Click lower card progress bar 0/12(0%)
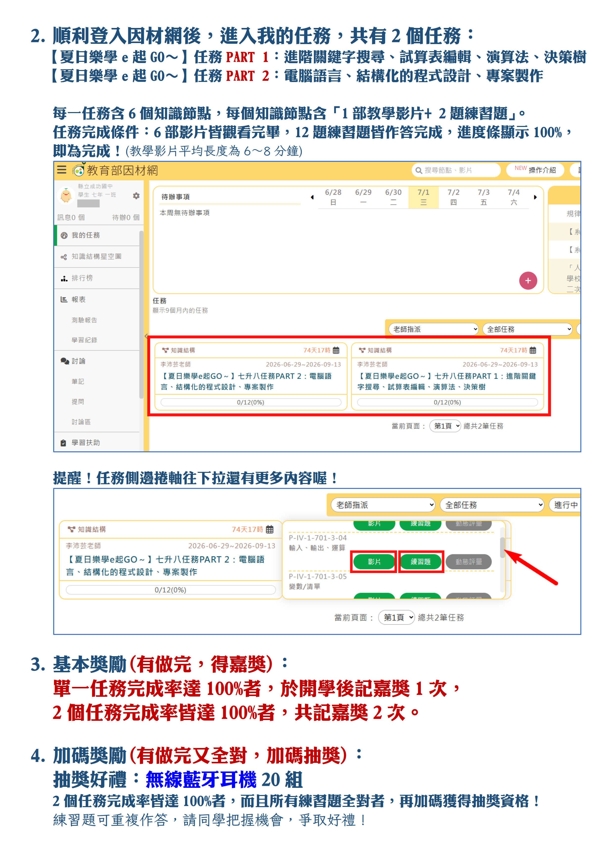This screenshot has width=614, height=868. (171, 590)
